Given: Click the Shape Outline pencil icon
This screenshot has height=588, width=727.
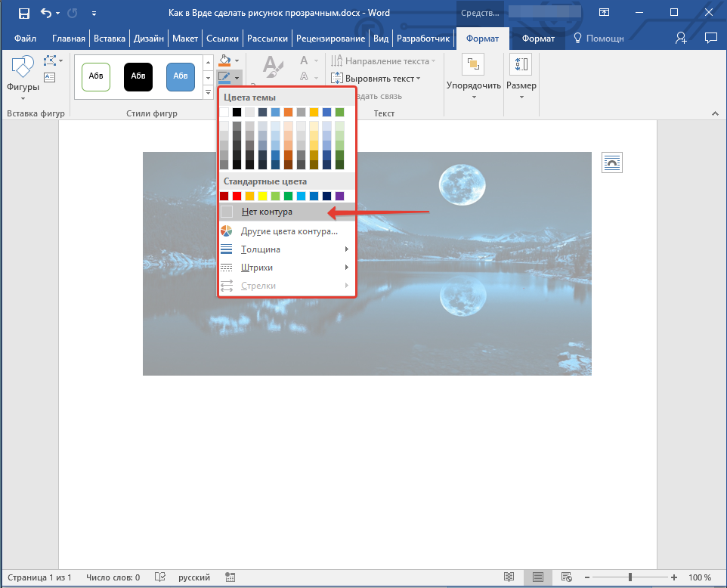Looking at the screenshot, I should click(224, 77).
